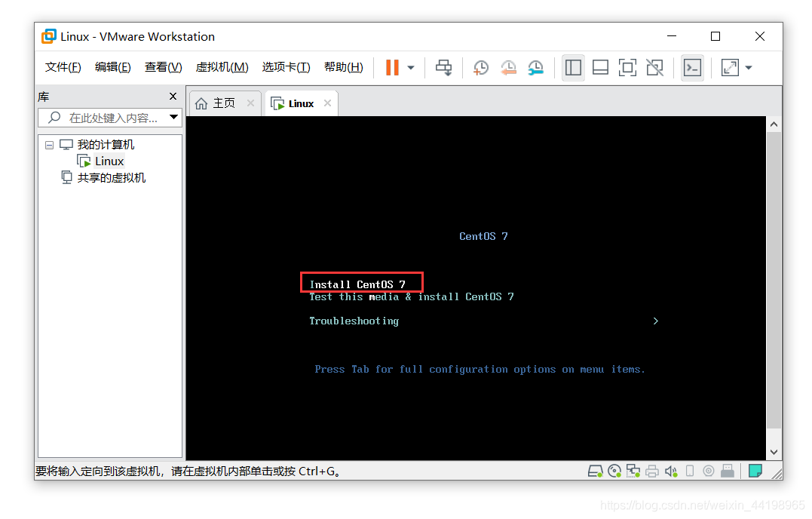Viewport: 812px width, 519px height.
Task: Open the console view icon
Action: point(692,67)
